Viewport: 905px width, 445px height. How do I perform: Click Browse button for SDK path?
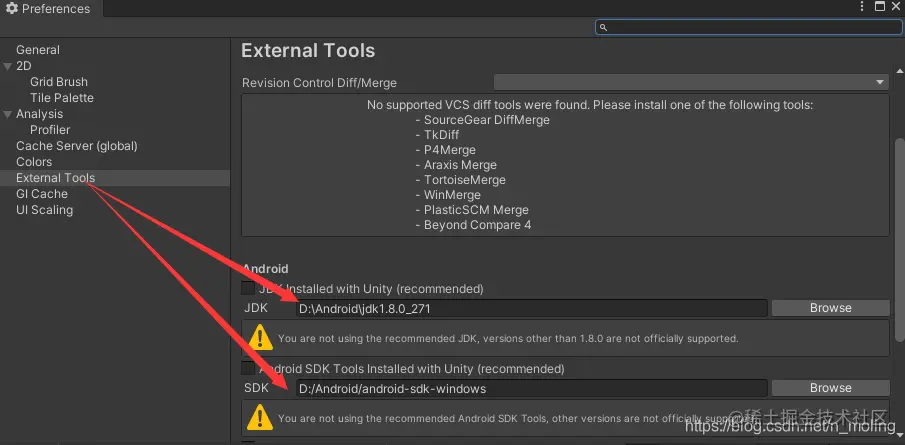coord(831,388)
